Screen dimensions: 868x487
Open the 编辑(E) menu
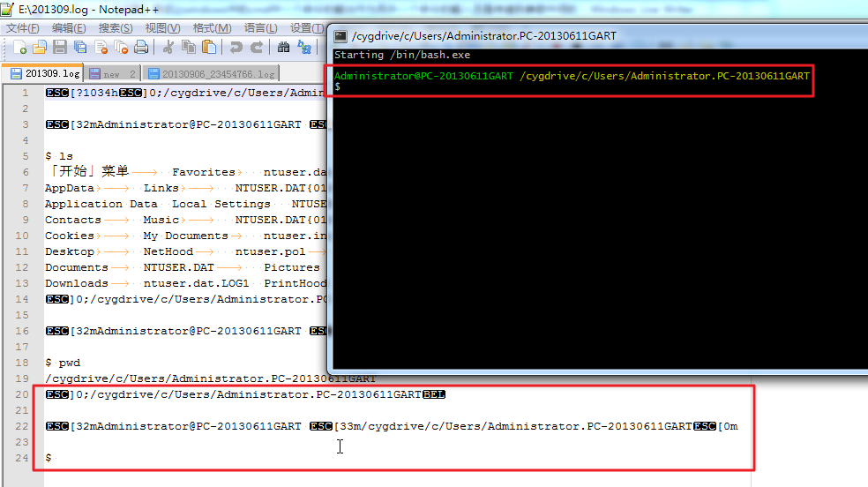point(69,28)
